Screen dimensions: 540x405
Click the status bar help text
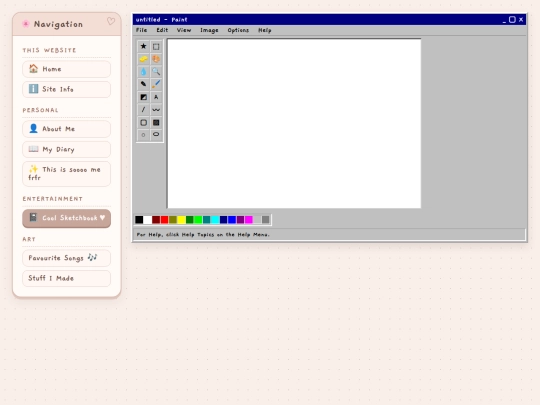(203, 235)
